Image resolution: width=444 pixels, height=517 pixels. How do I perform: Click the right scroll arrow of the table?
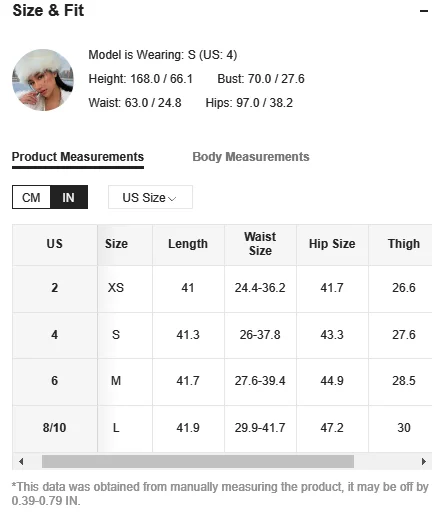coord(424,461)
